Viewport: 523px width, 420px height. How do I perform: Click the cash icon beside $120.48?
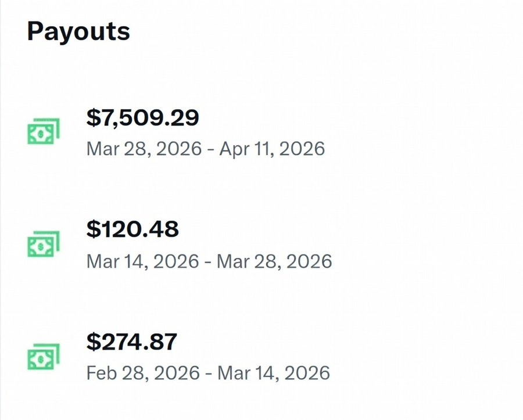pyautogui.click(x=44, y=243)
